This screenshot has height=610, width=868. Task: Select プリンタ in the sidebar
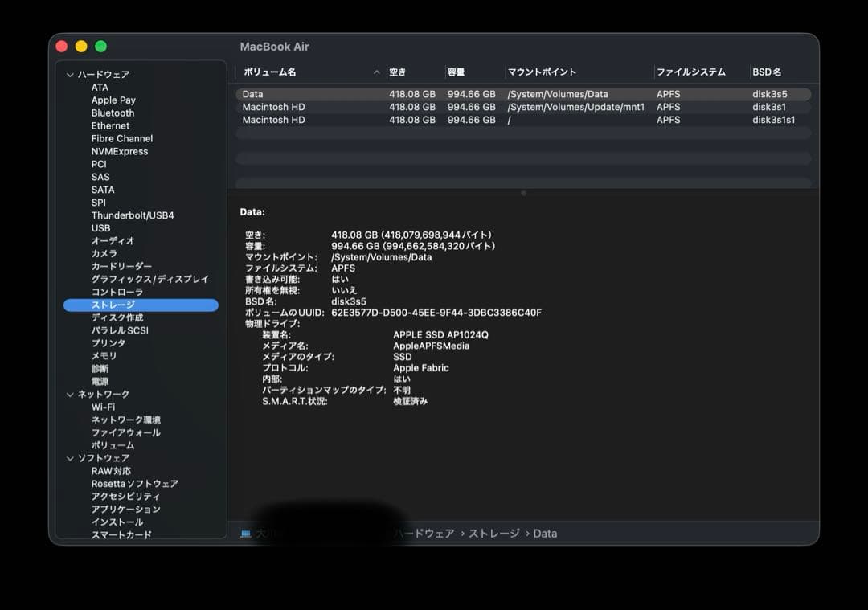108,342
